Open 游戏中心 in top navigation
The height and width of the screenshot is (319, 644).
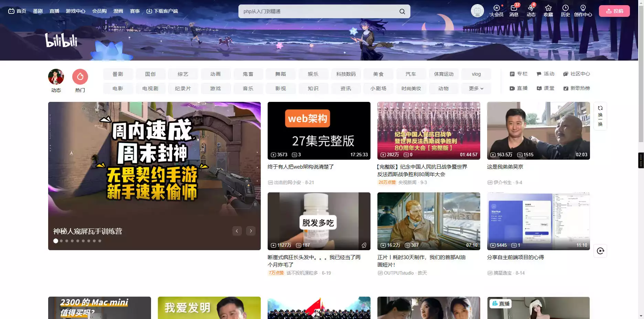point(76,11)
